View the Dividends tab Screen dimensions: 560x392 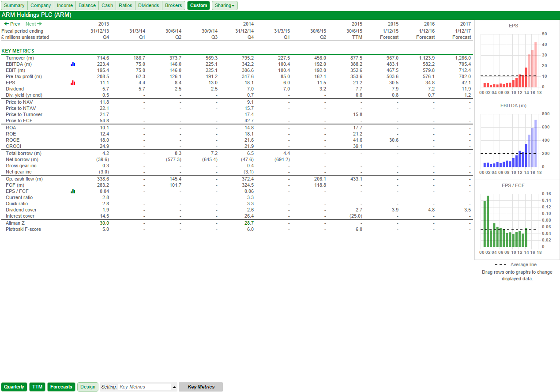(x=148, y=5)
